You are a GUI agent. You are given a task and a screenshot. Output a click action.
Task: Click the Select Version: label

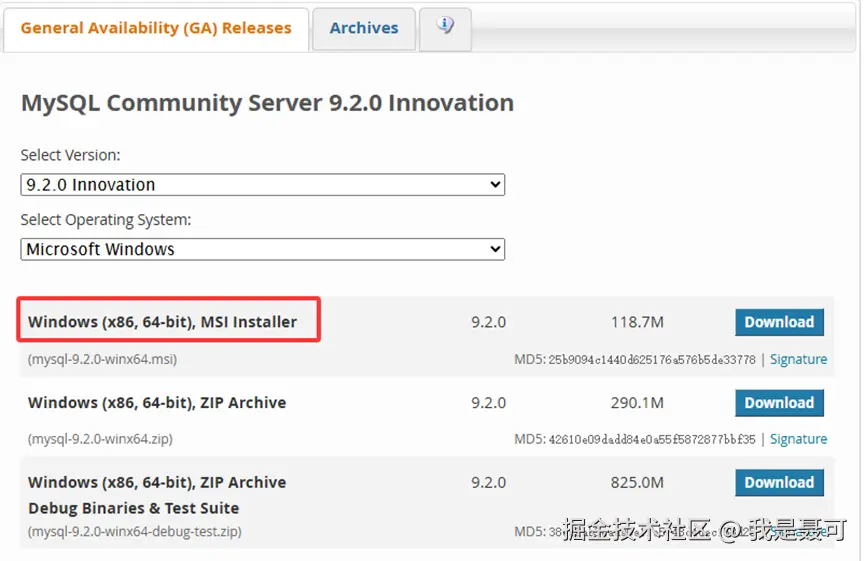(71, 156)
